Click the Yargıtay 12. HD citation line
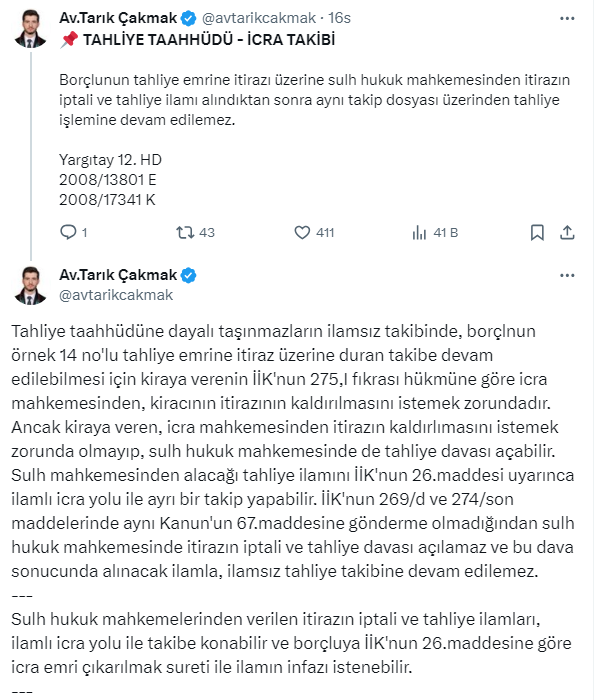614x700 pixels. coord(111,159)
